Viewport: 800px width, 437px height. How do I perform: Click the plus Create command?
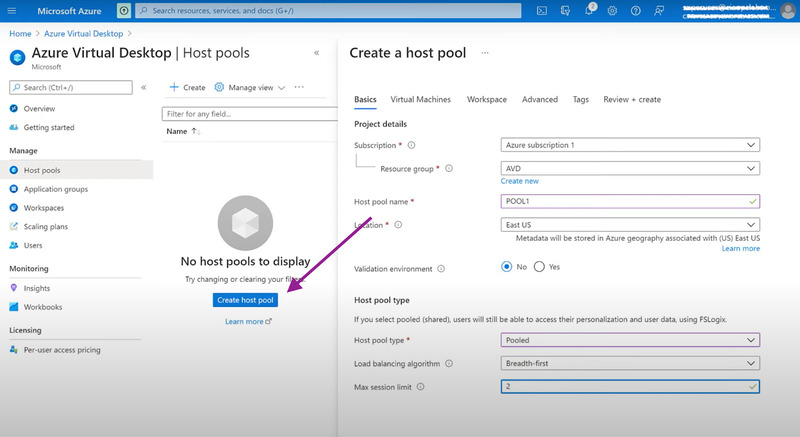[187, 87]
